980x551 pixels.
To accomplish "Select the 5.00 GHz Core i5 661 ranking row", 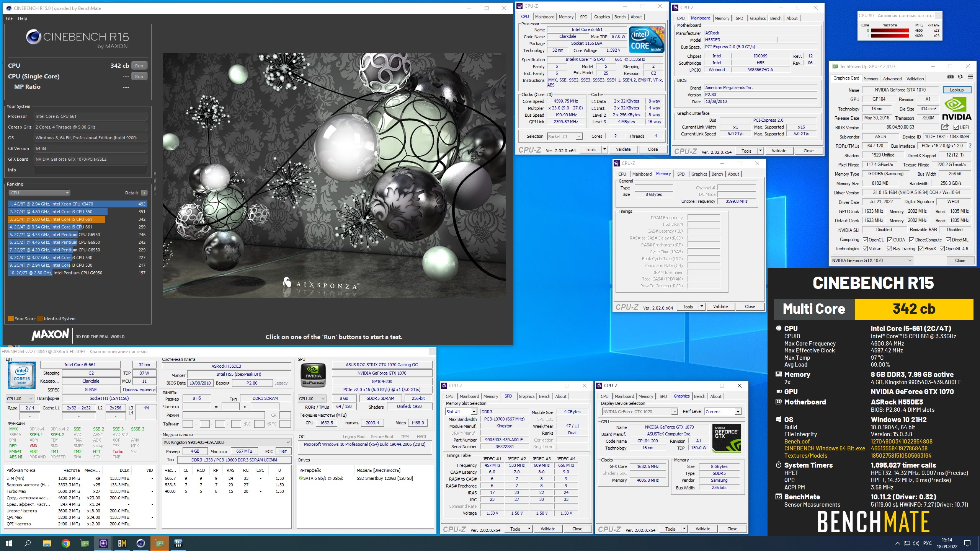I will pos(77,219).
